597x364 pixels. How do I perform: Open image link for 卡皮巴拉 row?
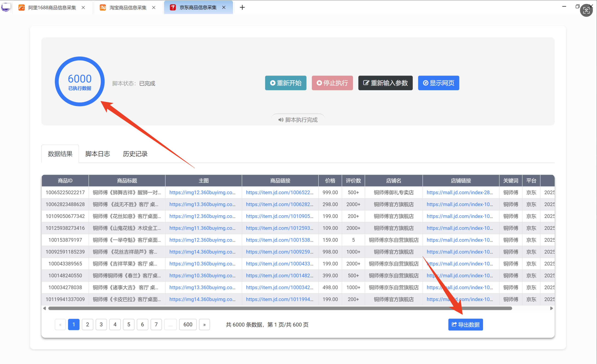[x=202, y=299]
